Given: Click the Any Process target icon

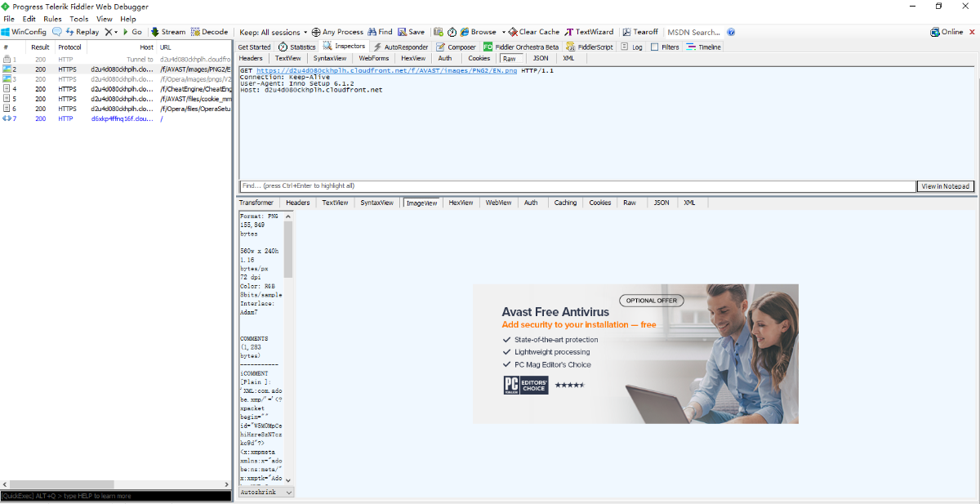Looking at the screenshot, I should (x=317, y=32).
